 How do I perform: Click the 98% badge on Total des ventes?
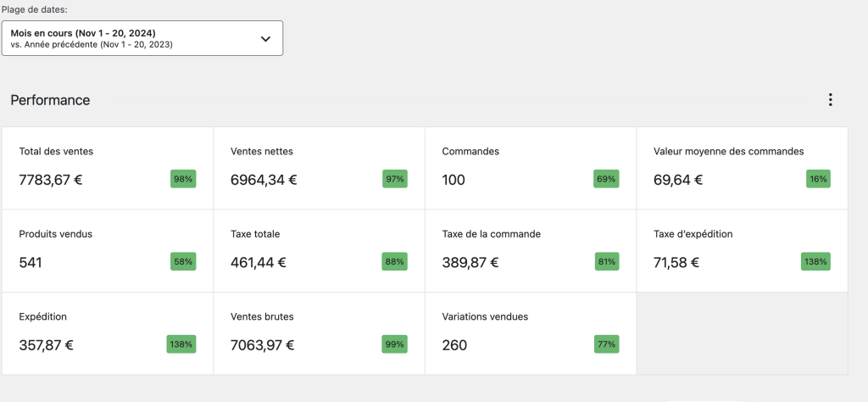pyautogui.click(x=183, y=179)
